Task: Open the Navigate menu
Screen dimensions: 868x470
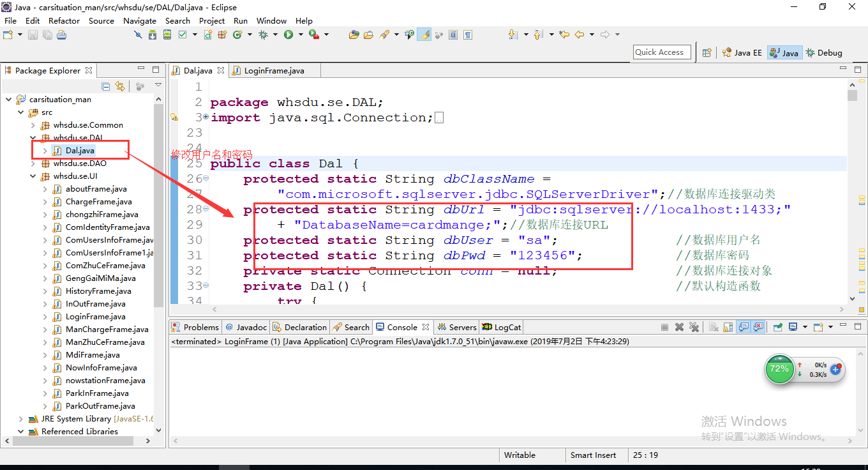Action: point(139,20)
